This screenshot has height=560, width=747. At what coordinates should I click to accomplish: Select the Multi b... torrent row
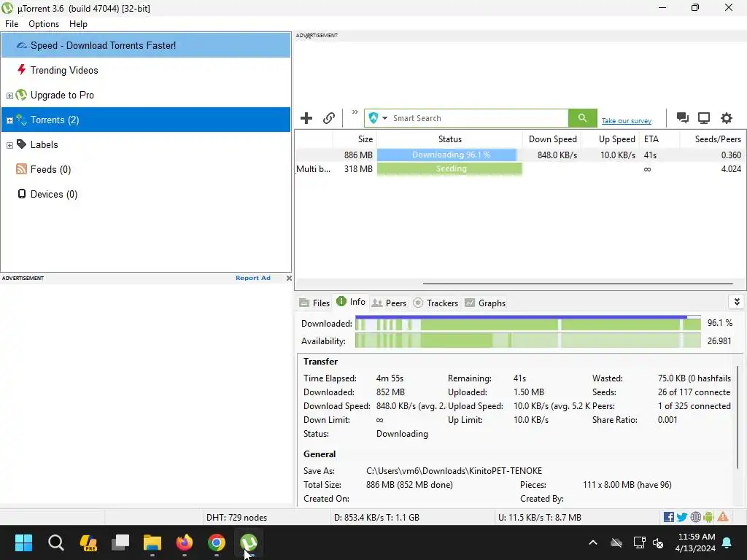[519, 169]
